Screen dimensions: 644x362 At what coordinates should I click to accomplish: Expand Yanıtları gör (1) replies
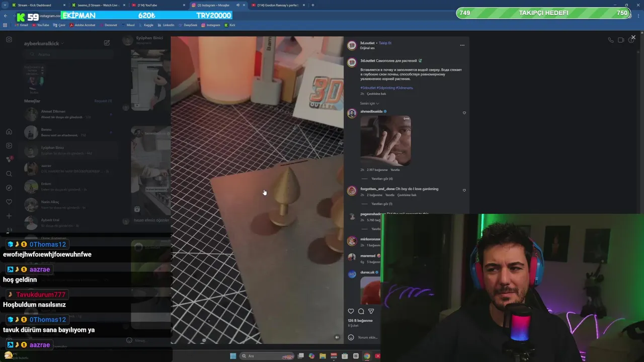381,204
